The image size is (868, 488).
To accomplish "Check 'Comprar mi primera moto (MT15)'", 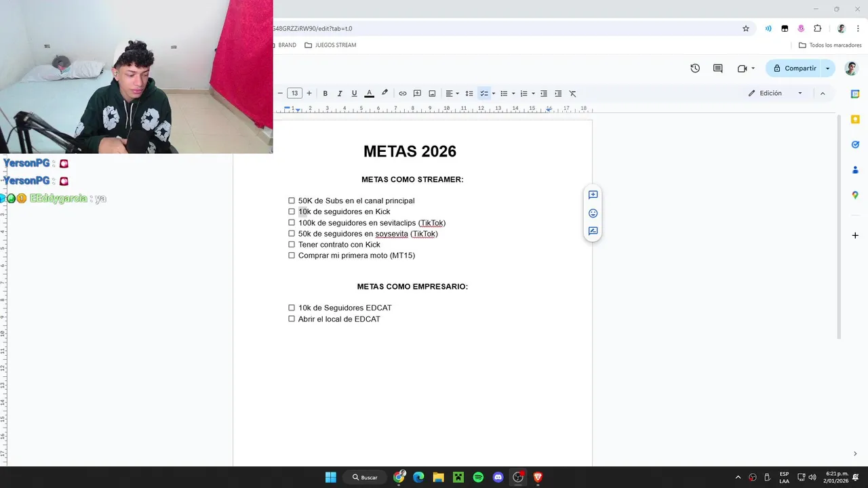I will pos(292,256).
